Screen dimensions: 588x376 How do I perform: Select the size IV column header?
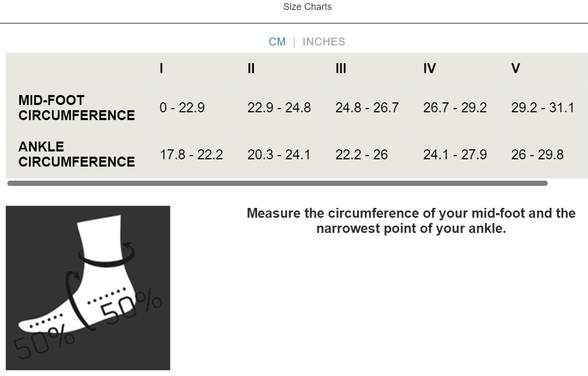(x=429, y=69)
